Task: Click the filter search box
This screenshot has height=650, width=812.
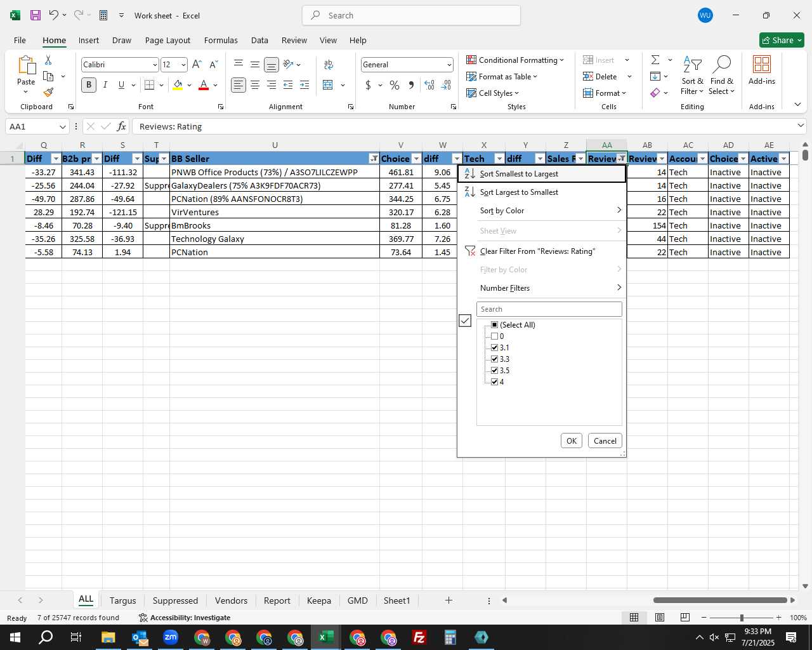Action: pos(549,309)
